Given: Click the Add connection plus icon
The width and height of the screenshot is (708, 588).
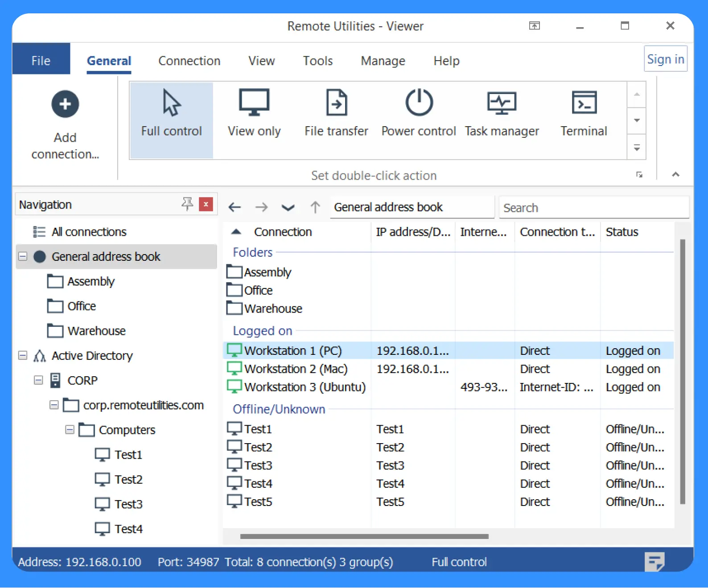Looking at the screenshot, I should (65, 104).
